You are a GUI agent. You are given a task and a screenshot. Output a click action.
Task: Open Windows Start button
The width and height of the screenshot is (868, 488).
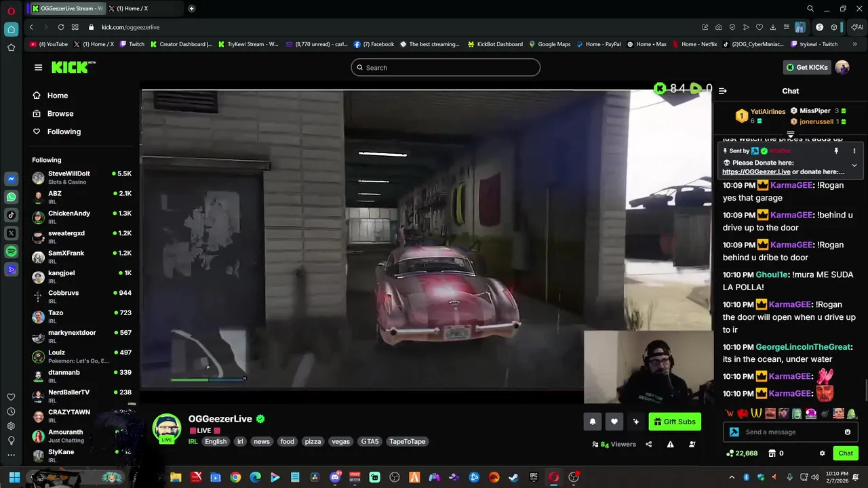pyautogui.click(x=14, y=477)
